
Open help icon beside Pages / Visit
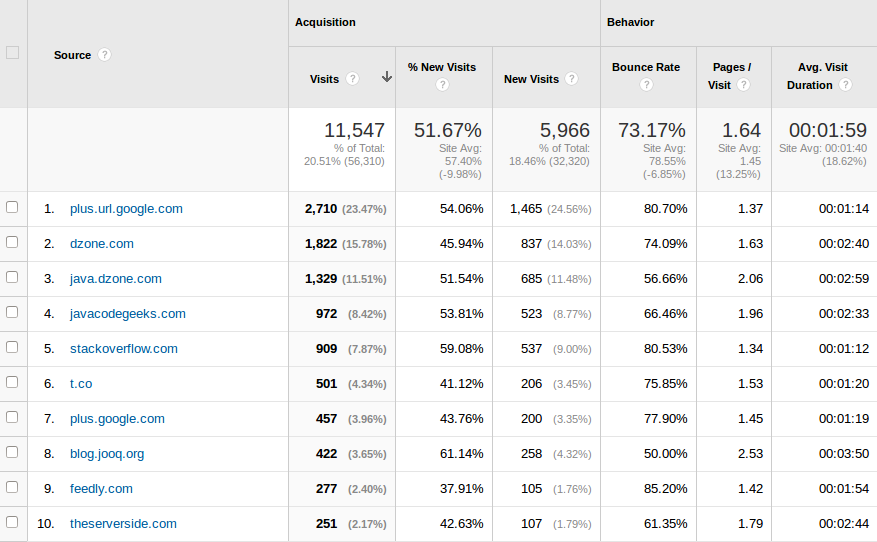[x=743, y=85]
